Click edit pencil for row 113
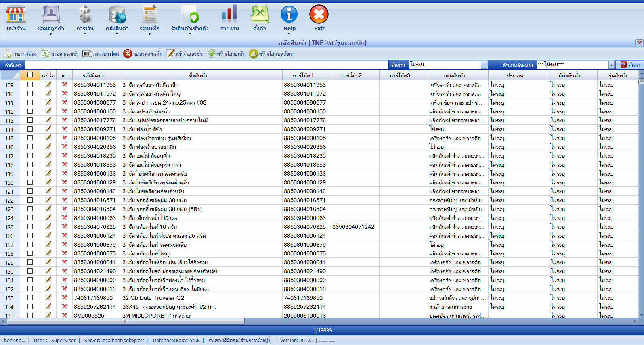 (48, 120)
